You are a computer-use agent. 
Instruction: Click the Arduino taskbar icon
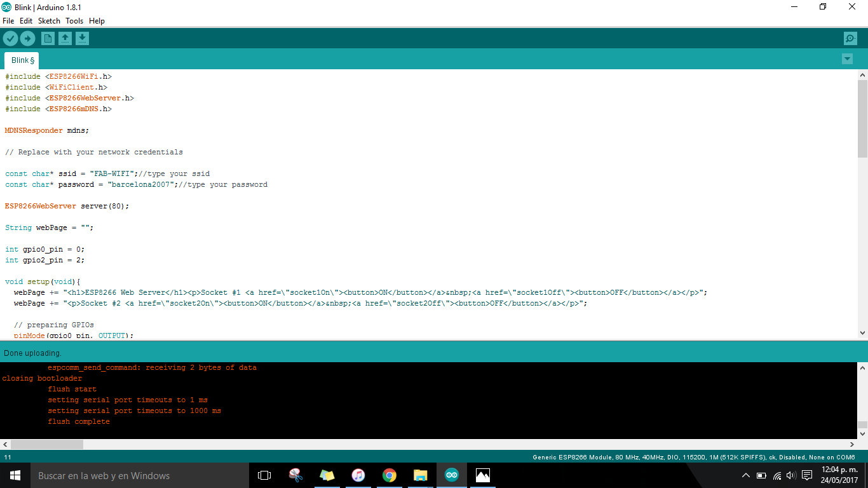point(451,475)
